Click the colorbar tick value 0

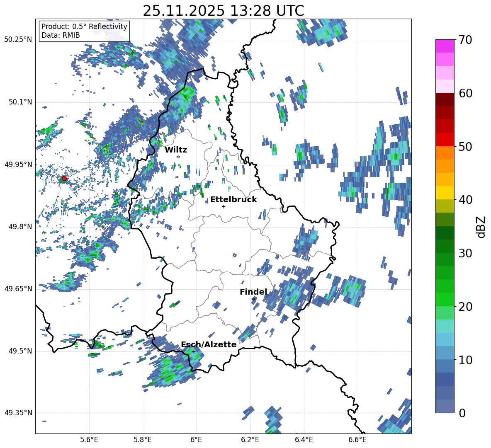pyautogui.click(x=462, y=413)
